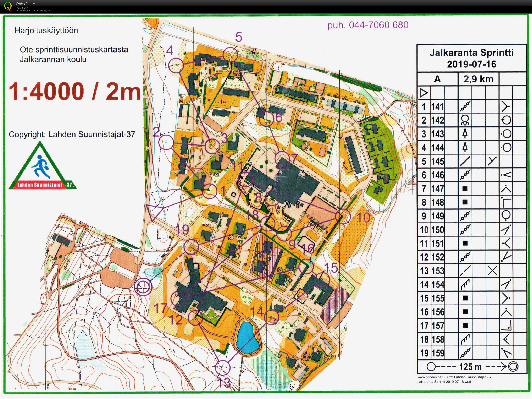
Task: Click the feature symbol in row 2 142
Action: point(465,120)
